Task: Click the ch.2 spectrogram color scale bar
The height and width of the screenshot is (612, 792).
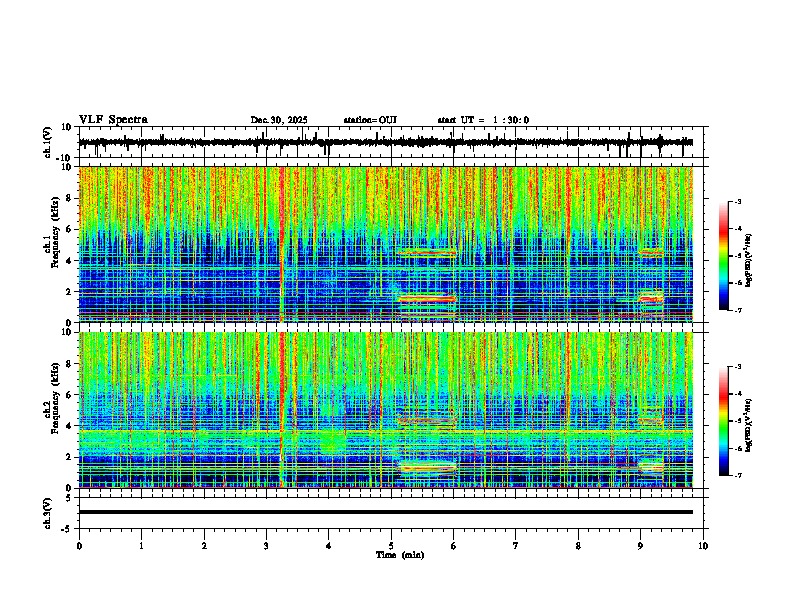Action: pyautogui.click(x=723, y=421)
